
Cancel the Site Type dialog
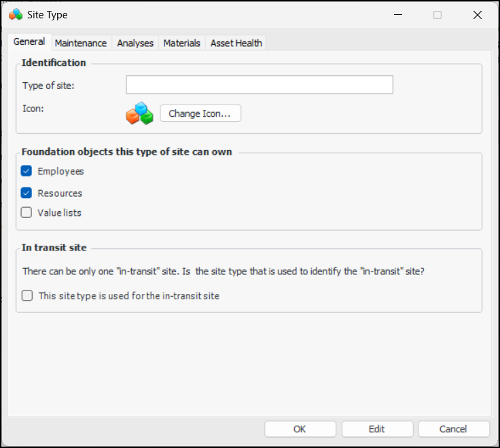coord(453,429)
